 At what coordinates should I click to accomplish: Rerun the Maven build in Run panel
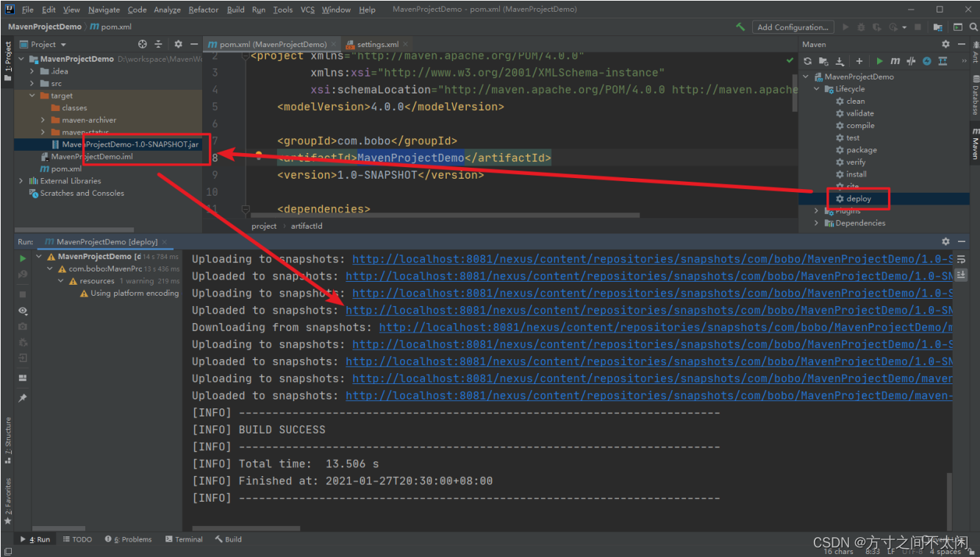tap(23, 258)
